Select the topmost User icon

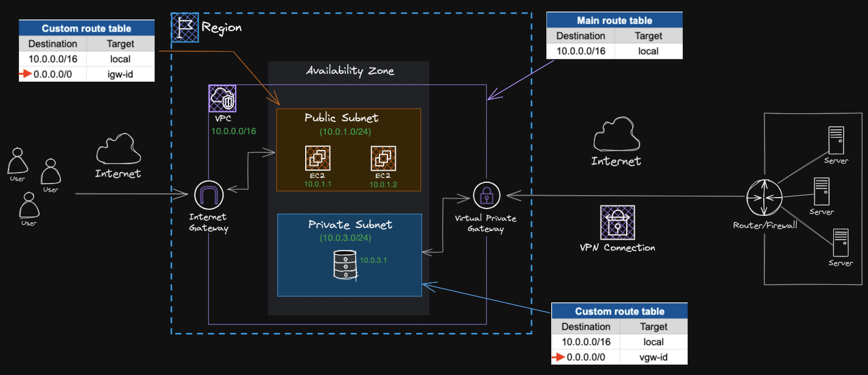click(x=18, y=161)
